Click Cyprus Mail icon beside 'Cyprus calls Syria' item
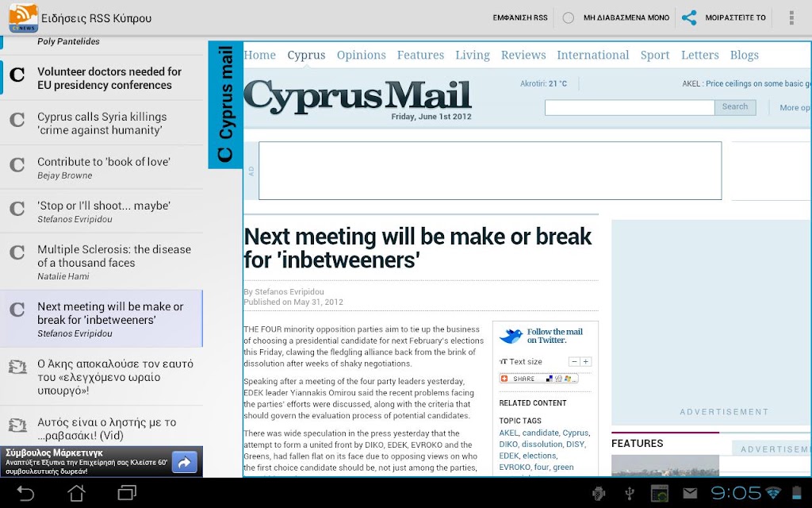This screenshot has width=812, height=508. [17, 120]
